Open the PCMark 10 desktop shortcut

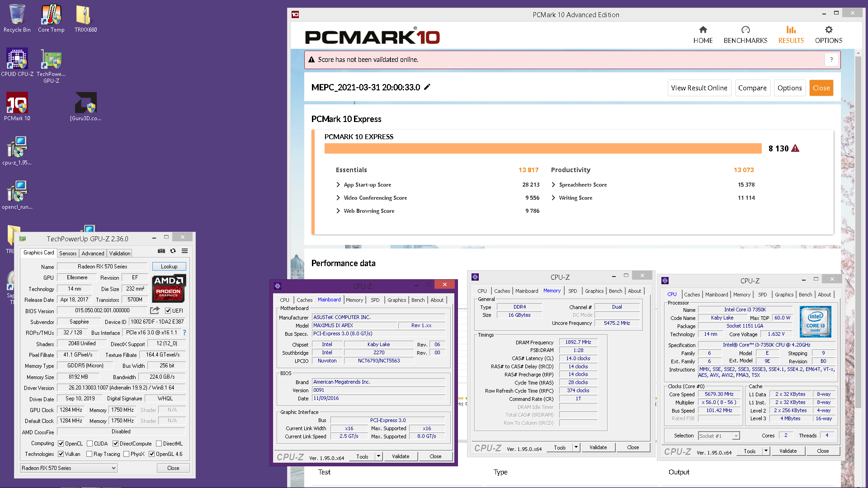click(17, 107)
